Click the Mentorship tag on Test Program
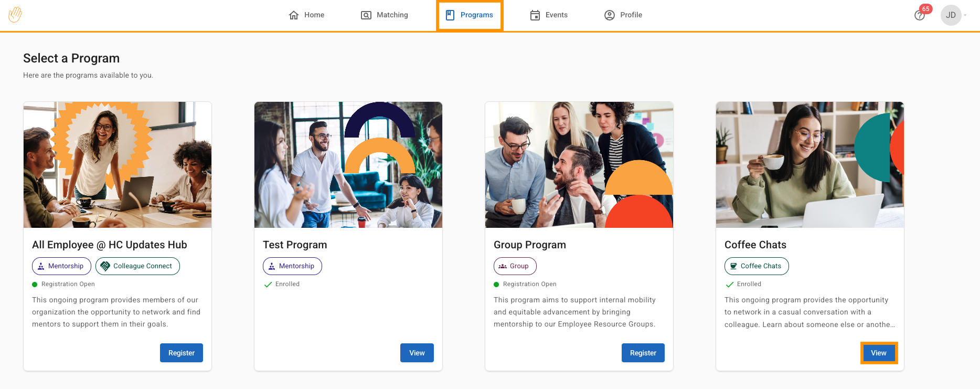 tap(292, 266)
